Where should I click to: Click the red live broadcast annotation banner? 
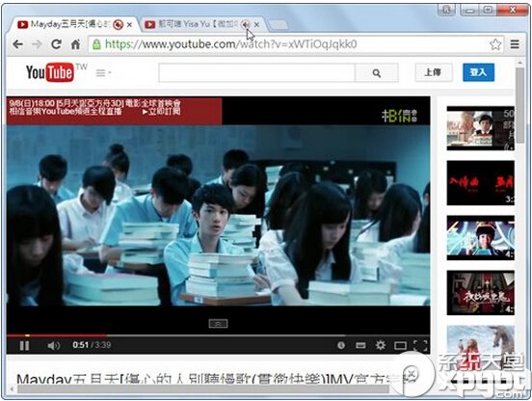[x=114, y=111]
